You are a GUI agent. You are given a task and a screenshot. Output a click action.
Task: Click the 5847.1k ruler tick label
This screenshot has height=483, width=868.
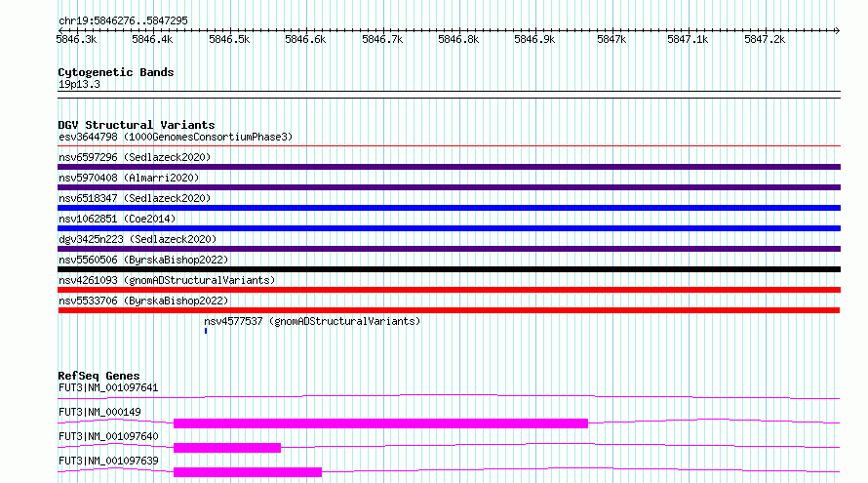[x=688, y=39]
